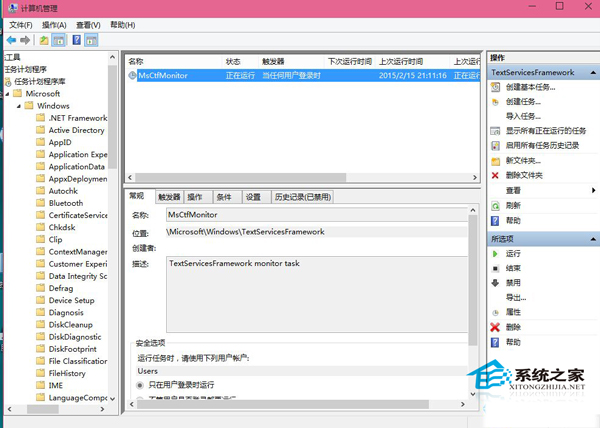Click the tree pane vertical scrollbar thumb
The width and height of the screenshot is (600, 428).
112,117
